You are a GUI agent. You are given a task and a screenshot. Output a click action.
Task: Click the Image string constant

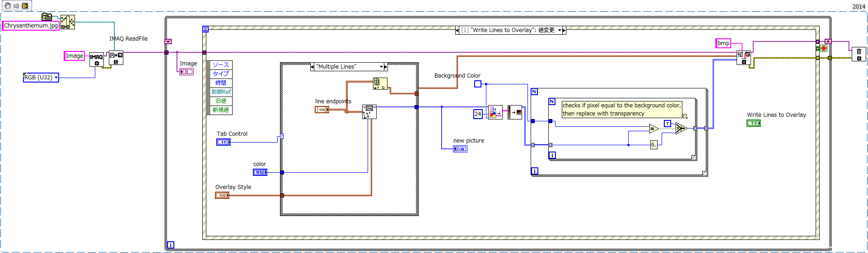tap(75, 56)
